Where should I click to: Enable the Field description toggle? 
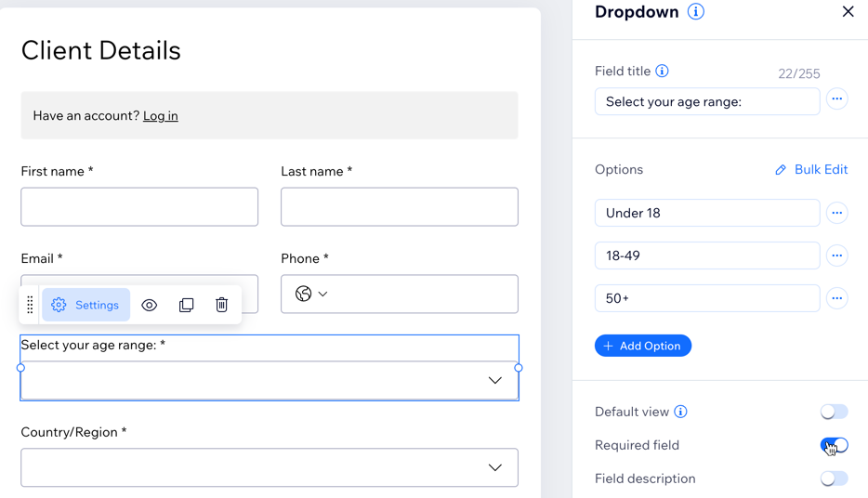(834, 478)
